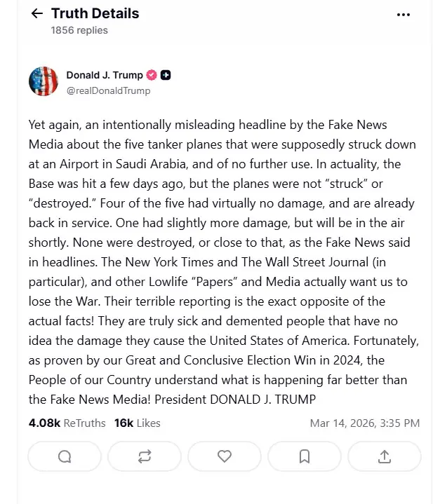View the 16k Likes list

click(138, 423)
